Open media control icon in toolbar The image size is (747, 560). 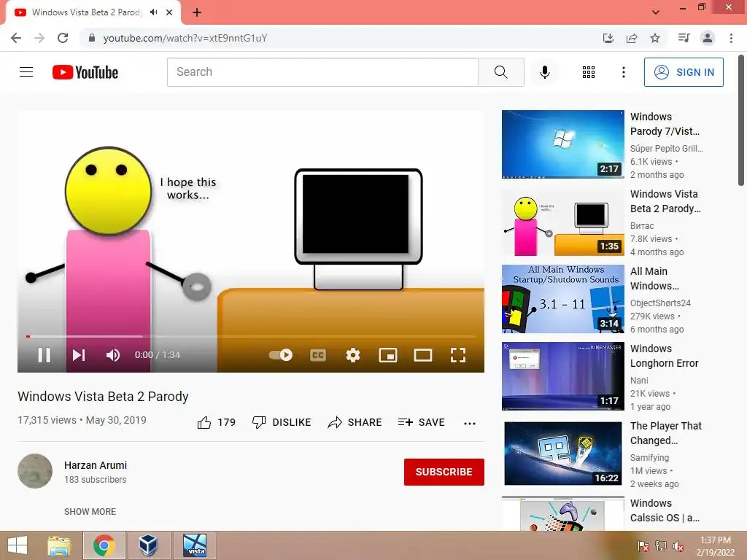[684, 38]
